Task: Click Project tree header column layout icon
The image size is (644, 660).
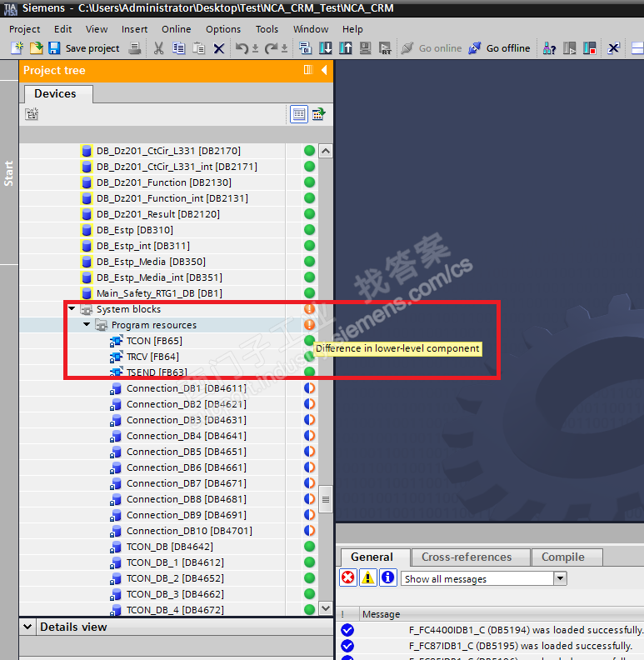Action: [308, 70]
